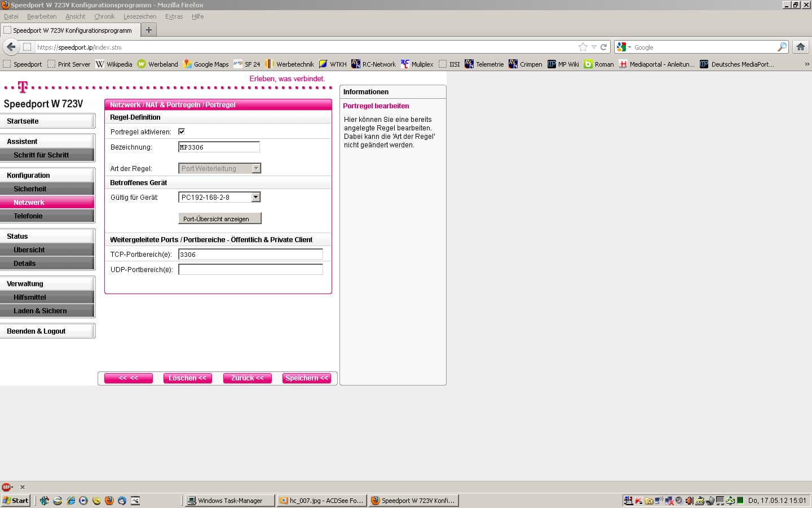Click the browser back arrow button
Image resolution: width=812 pixels, height=508 pixels.
pyautogui.click(x=11, y=47)
